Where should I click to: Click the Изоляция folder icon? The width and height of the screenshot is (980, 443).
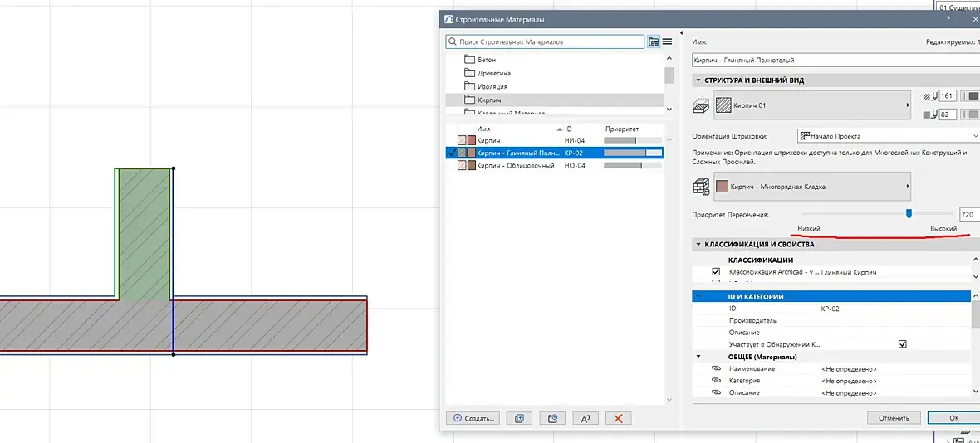[x=470, y=87]
